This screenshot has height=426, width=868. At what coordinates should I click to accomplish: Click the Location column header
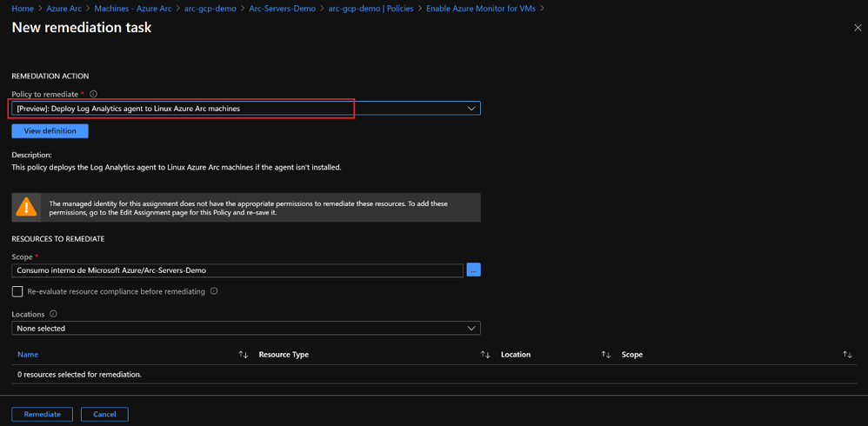(x=516, y=355)
